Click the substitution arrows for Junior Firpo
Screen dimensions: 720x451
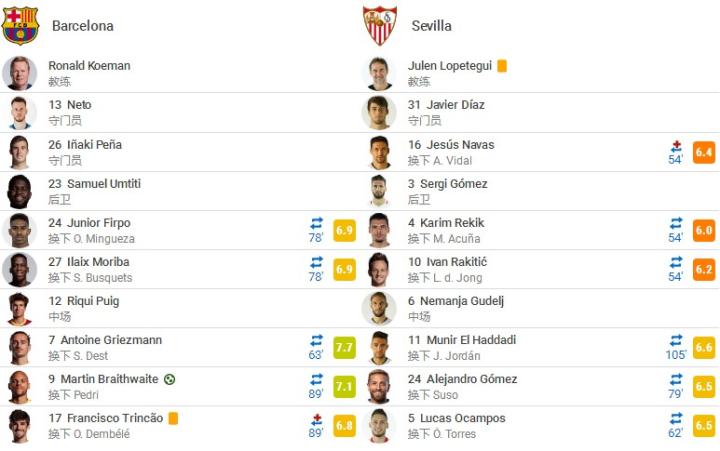point(316,223)
